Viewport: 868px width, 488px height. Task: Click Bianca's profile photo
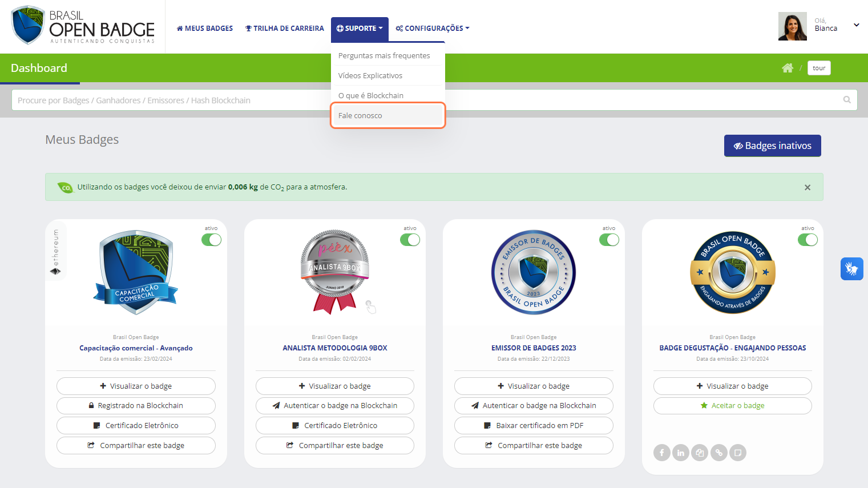click(793, 26)
